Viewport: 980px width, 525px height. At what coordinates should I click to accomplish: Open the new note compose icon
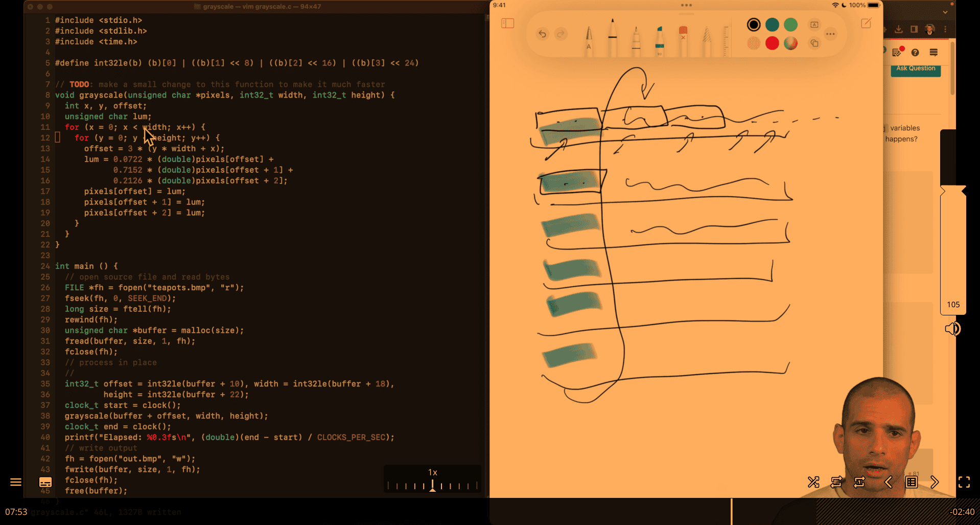coord(866,24)
